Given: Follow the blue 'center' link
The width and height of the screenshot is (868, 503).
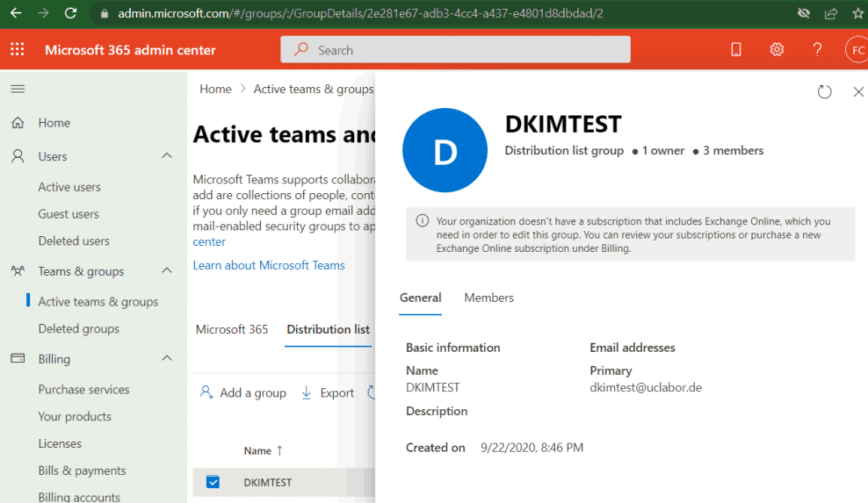Looking at the screenshot, I should point(209,241).
